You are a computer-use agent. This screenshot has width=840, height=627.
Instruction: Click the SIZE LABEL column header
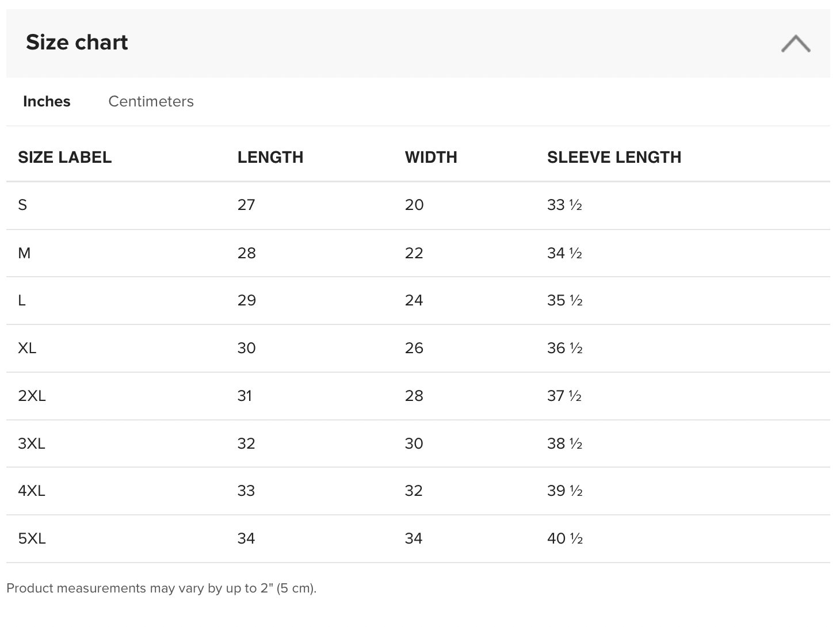64,157
